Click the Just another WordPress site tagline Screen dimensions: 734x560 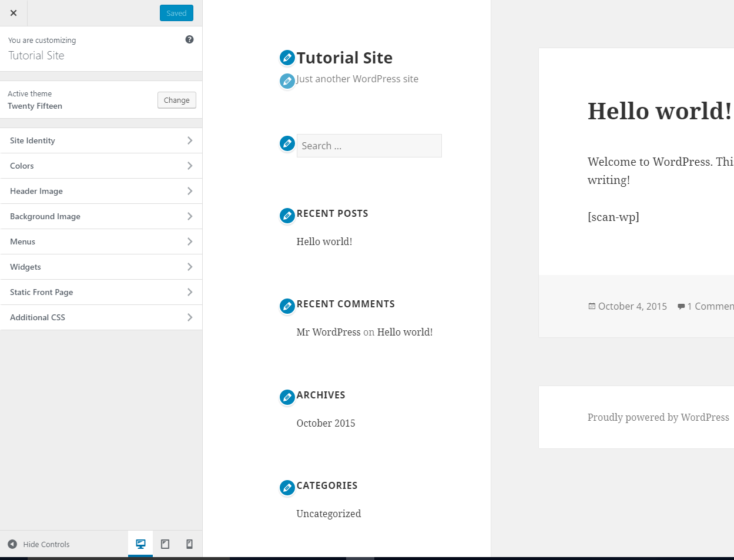[x=357, y=79]
